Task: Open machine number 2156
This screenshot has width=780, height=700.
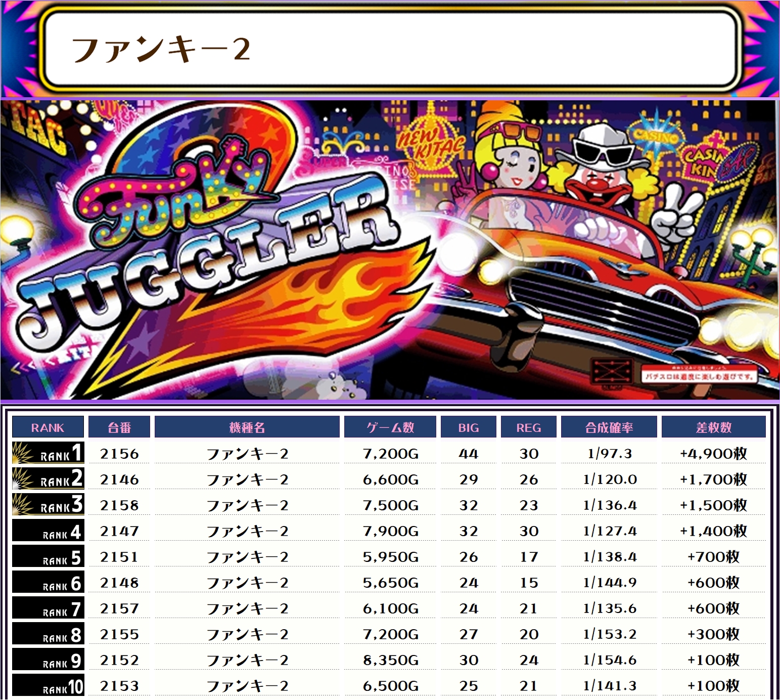Action: 119,454
